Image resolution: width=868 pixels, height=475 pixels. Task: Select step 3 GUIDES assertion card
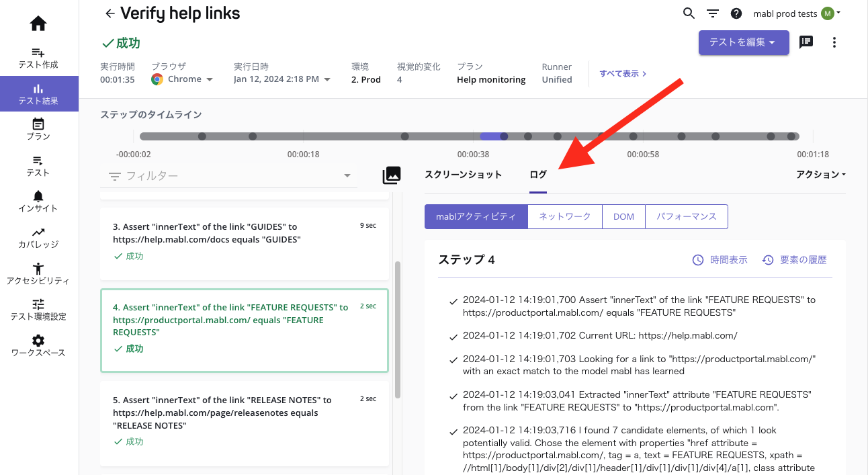pos(245,244)
